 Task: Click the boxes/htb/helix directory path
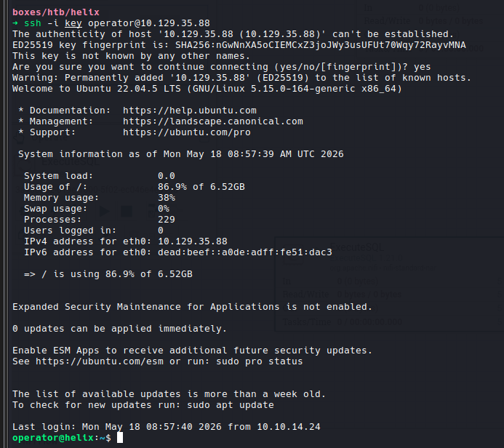56,12
